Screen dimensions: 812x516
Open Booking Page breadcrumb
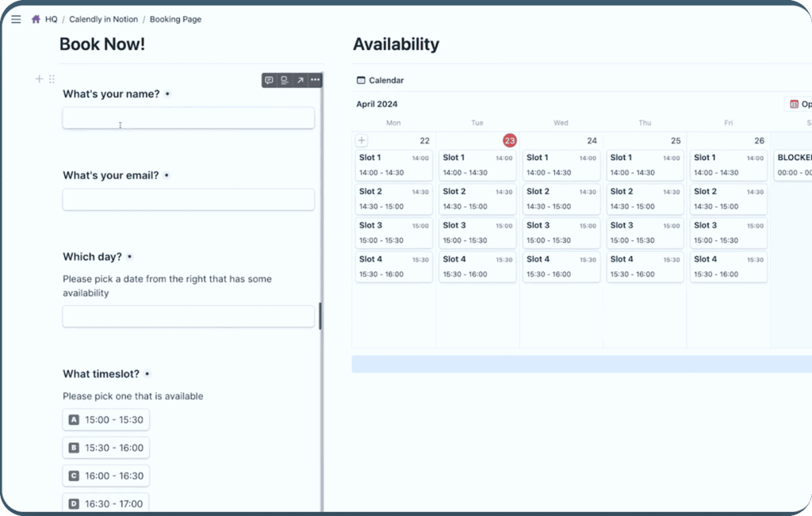175,19
